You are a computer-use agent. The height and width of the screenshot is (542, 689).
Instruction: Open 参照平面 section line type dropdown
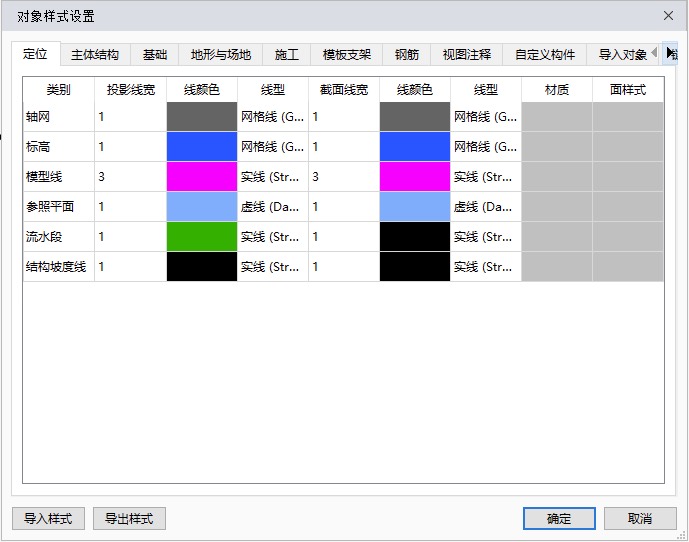(486, 206)
